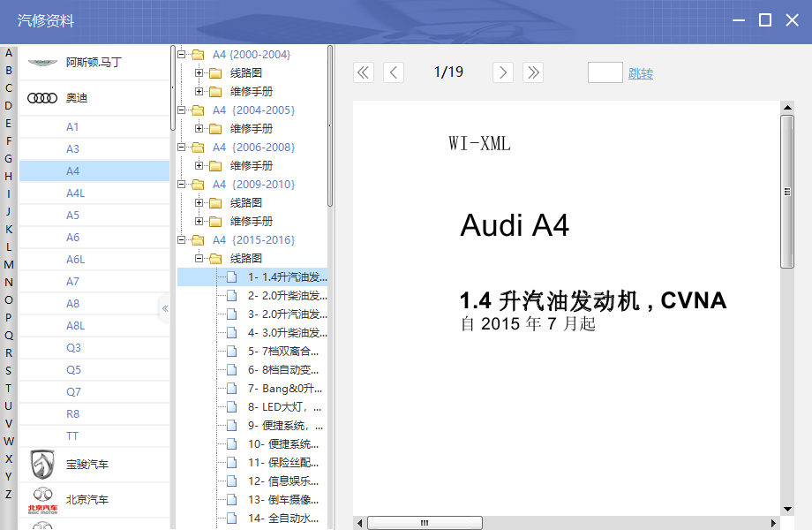812x530 pixels.
Task: Open the 阿斯顿.马丁 brand entry
Action: coord(94,63)
